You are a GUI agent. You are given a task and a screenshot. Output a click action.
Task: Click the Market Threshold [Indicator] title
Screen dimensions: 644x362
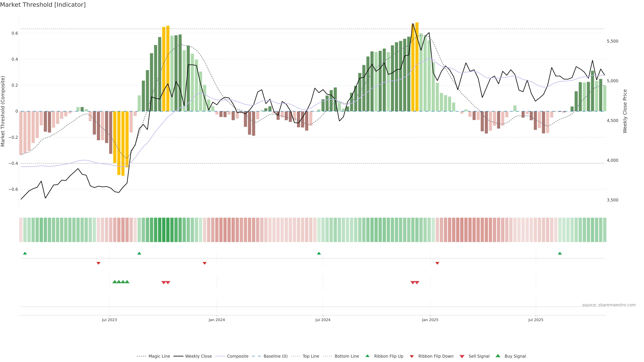coord(43,5)
